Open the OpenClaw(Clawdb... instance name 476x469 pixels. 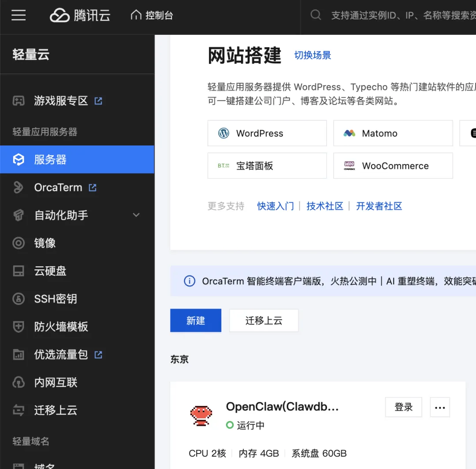[x=283, y=407]
